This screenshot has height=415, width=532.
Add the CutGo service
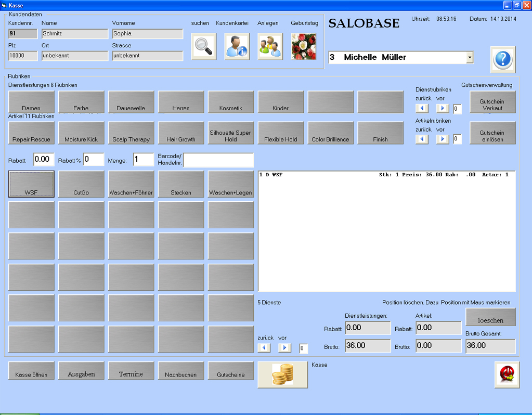click(x=81, y=185)
